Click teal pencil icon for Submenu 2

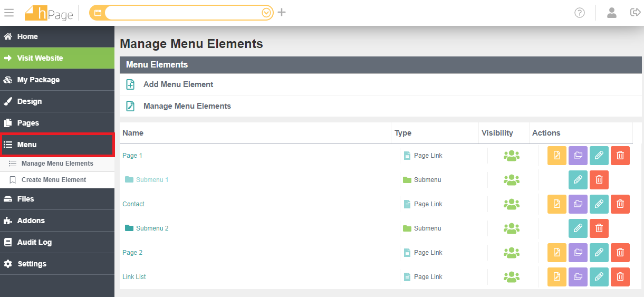[578, 228]
